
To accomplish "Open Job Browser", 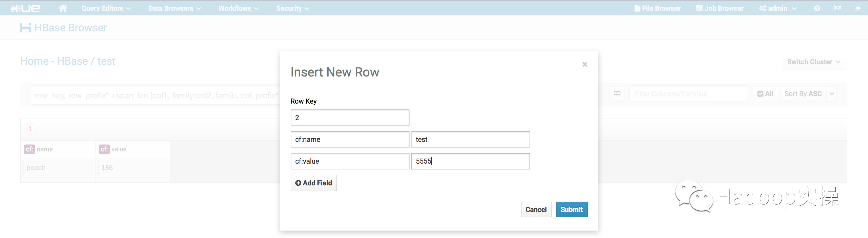I will [x=720, y=8].
